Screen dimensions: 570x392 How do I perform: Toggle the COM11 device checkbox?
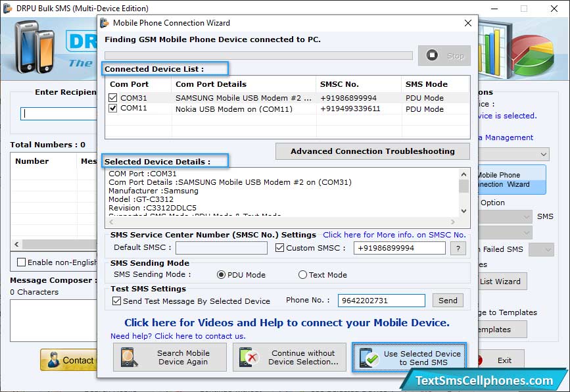pos(112,109)
